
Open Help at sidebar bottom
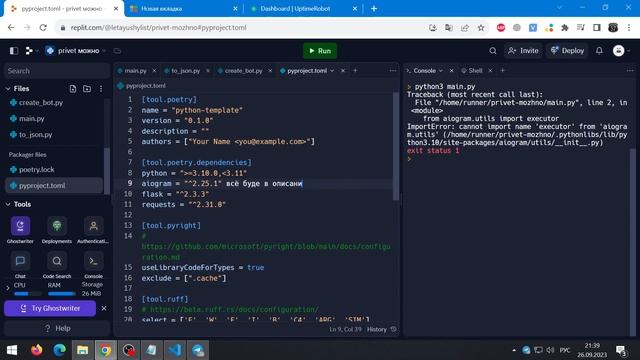click(x=57, y=328)
